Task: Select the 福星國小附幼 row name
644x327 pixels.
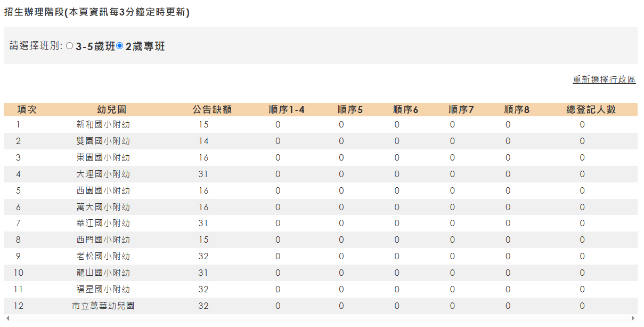Action: (x=103, y=289)
